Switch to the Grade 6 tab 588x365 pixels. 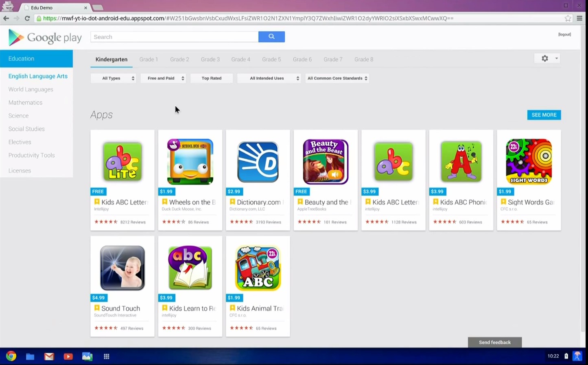(302, 59)
